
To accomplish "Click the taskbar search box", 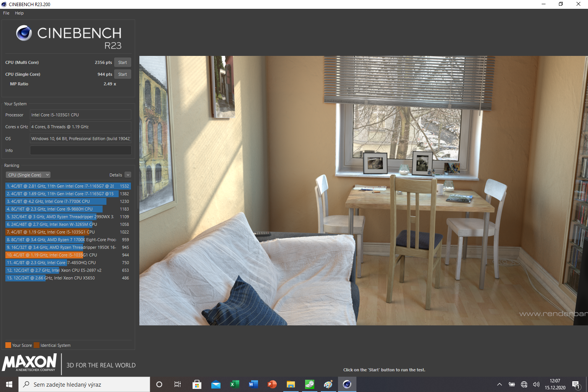I will pos(84,384).
